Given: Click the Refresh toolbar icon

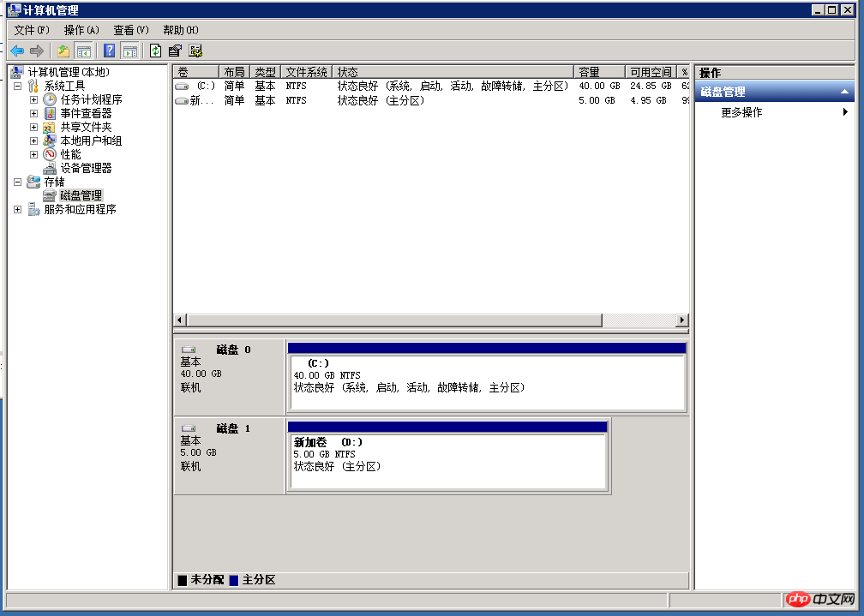Looking at the screenshot, I should [x=155, y=51].
